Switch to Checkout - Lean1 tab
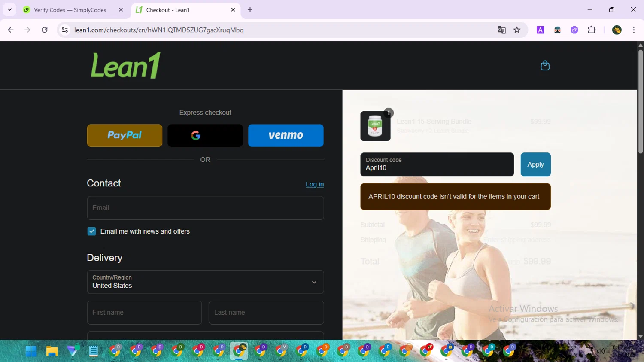The height and width of the screenshot is (362, 644). 185,10
